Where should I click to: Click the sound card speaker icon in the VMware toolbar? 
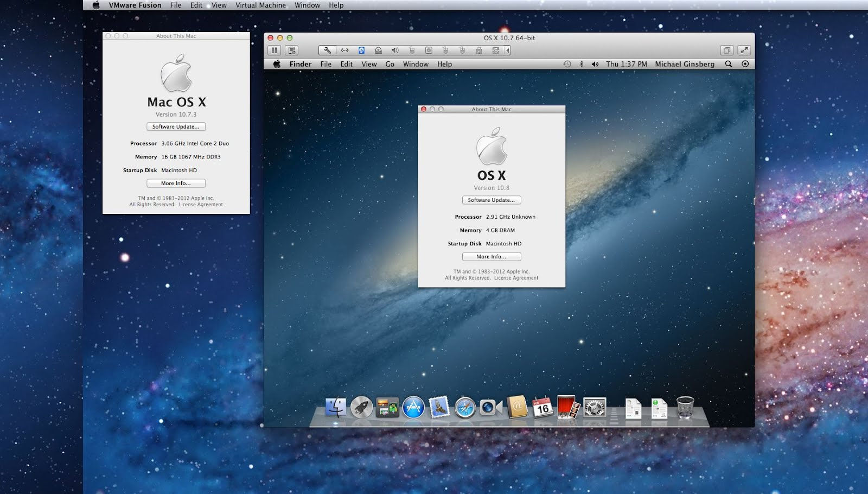[x=395, y=50]
